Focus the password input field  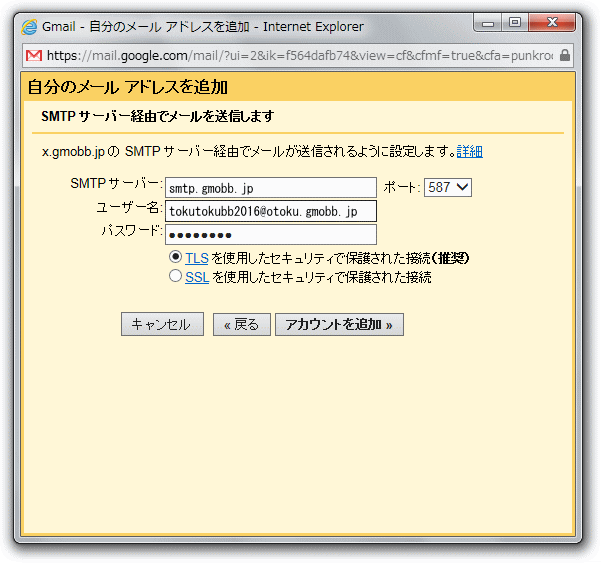tap(271, 234)
